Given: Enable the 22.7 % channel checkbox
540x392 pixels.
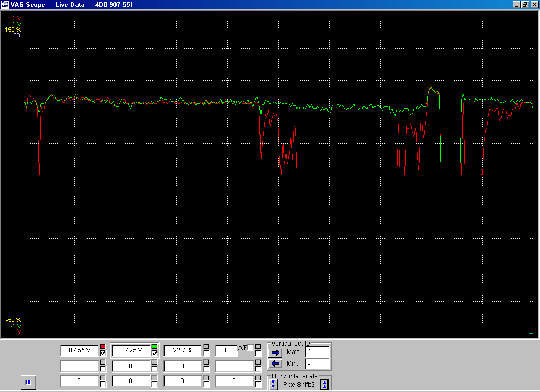Looking at the screenshot, I should (206, 353).
